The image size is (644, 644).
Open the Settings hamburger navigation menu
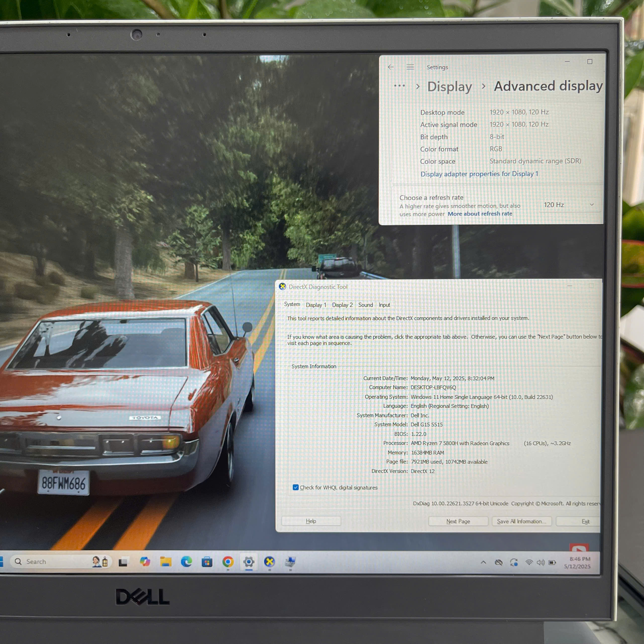click(x=410, y=67)
